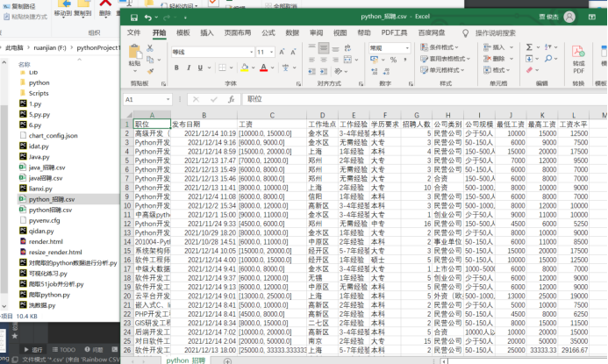Select the python_招聘 sheet tab
The height and width of the screenshot is (364, 608).
(x=186, y=360)
